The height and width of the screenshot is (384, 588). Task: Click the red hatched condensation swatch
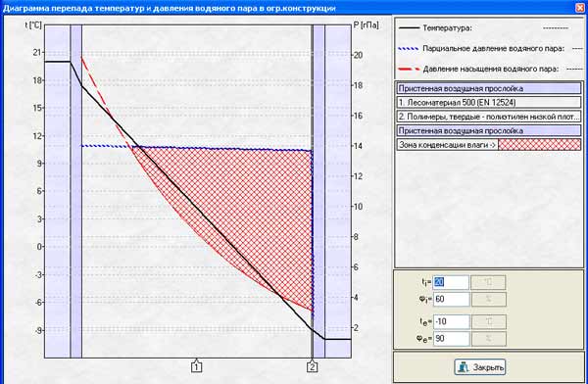(540, 145)
